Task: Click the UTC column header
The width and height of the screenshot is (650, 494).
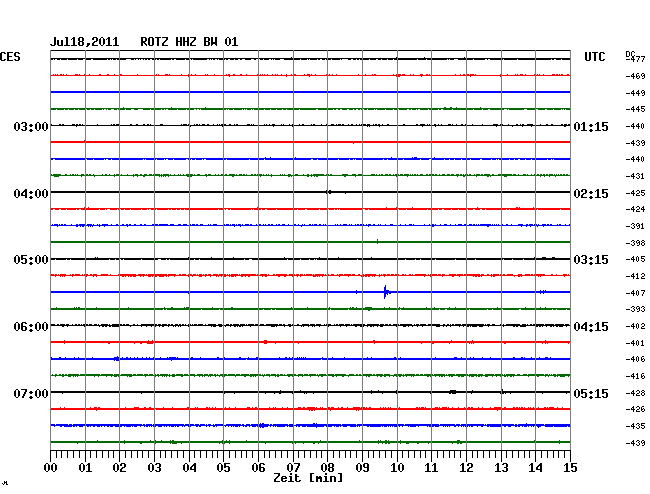Action: tap(594, 57)
